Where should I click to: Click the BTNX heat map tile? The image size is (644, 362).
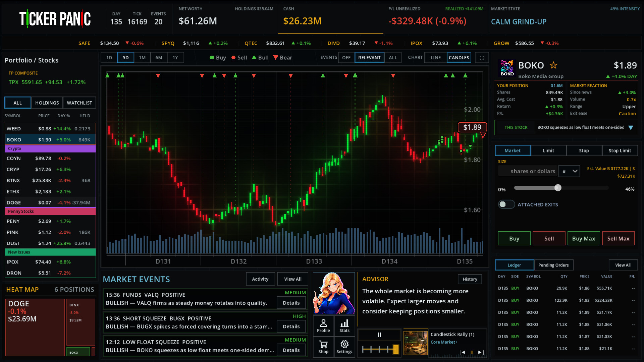coord(81,322)
